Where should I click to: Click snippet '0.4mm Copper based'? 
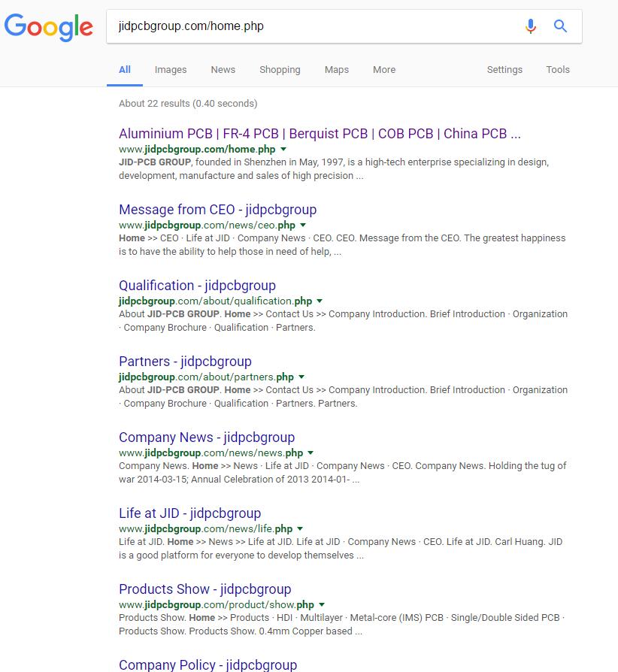pos(341,624)
